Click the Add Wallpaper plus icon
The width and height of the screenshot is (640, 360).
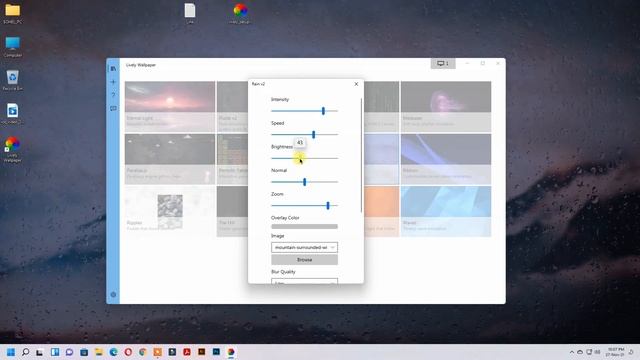(x=113, y=82)
